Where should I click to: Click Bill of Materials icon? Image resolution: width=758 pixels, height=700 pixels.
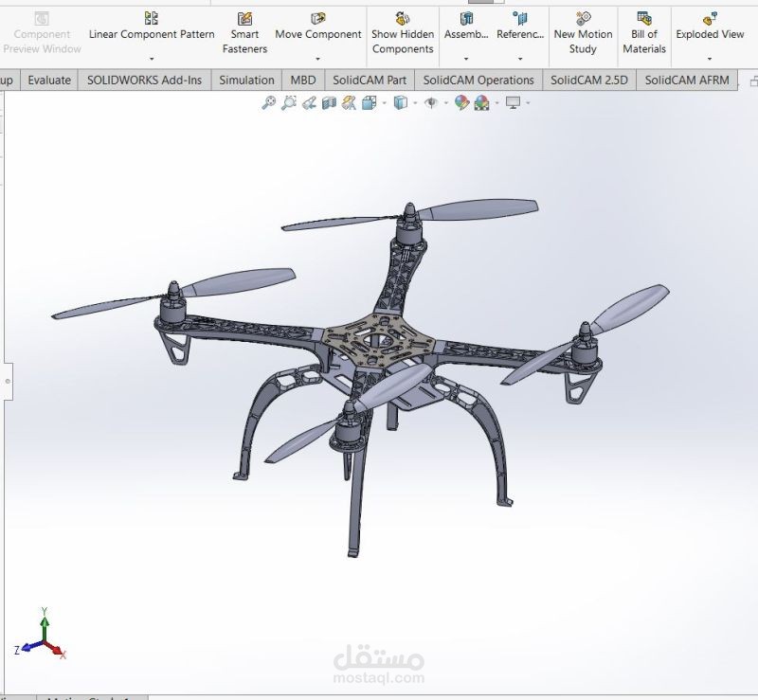(644, 18)
